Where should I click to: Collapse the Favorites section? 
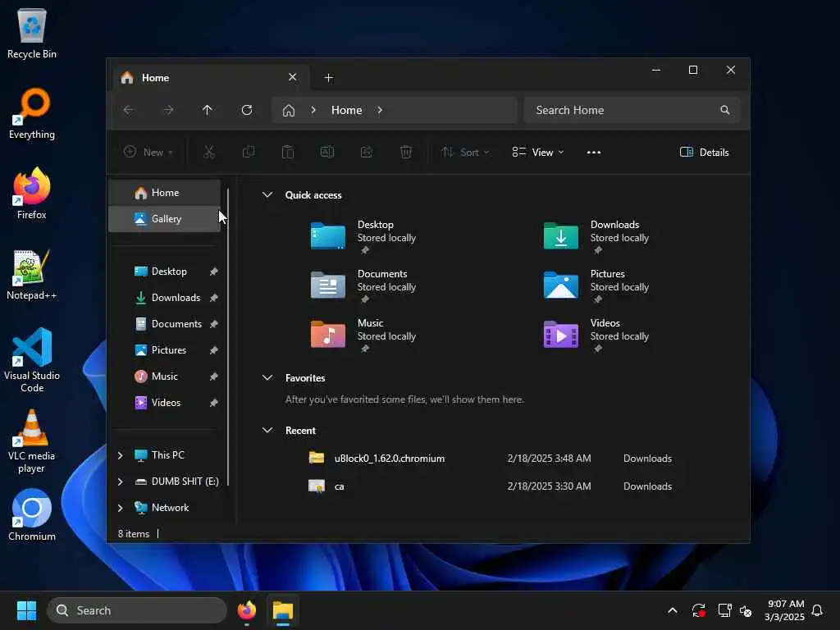267,377
